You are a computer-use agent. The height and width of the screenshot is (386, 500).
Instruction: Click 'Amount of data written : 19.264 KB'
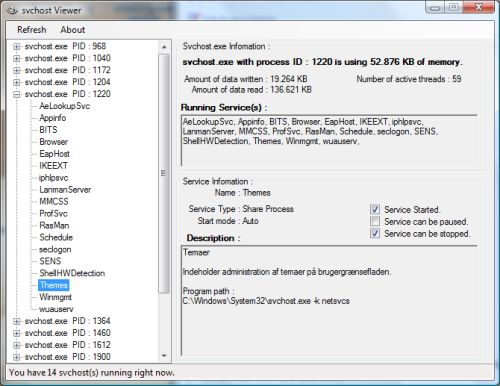[246, 79]
